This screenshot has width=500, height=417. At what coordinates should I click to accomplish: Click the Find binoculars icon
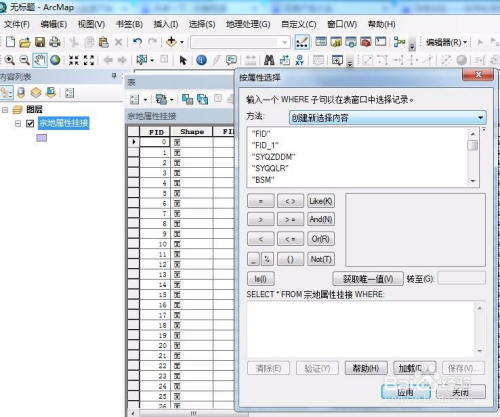tap(269, 60)
